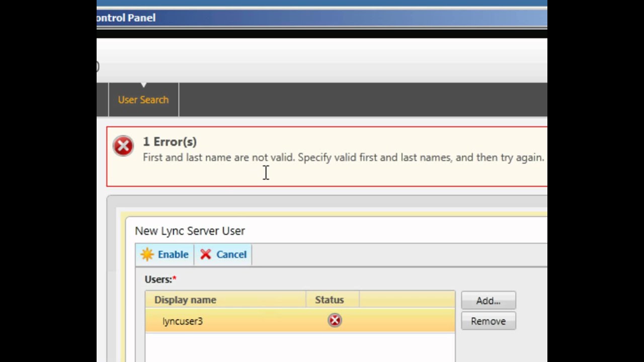The image size is (644, 362).
Task: Click the first and last name error message
Action: tap(343, 157)
